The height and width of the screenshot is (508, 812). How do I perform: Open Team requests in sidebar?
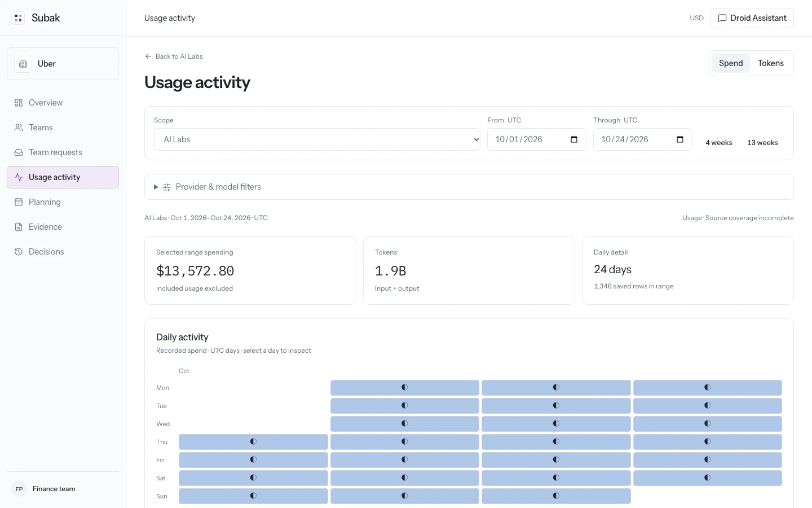[63, 152]
